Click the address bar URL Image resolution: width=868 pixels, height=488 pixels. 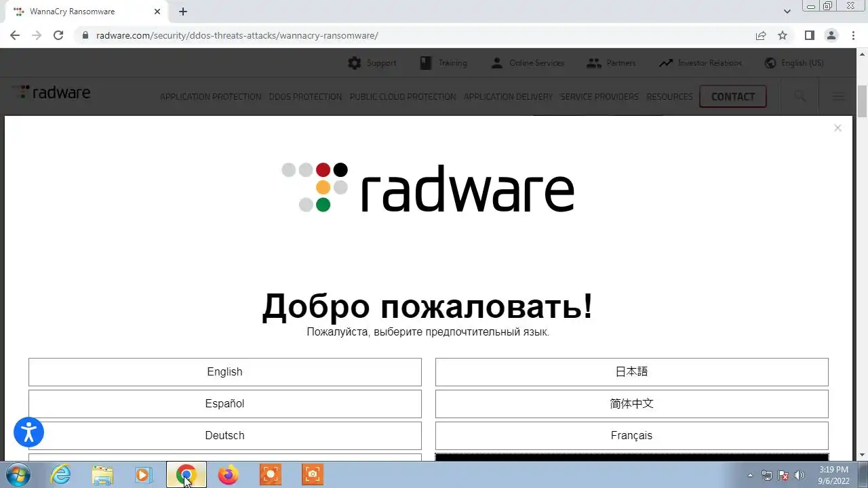(237, 35)
